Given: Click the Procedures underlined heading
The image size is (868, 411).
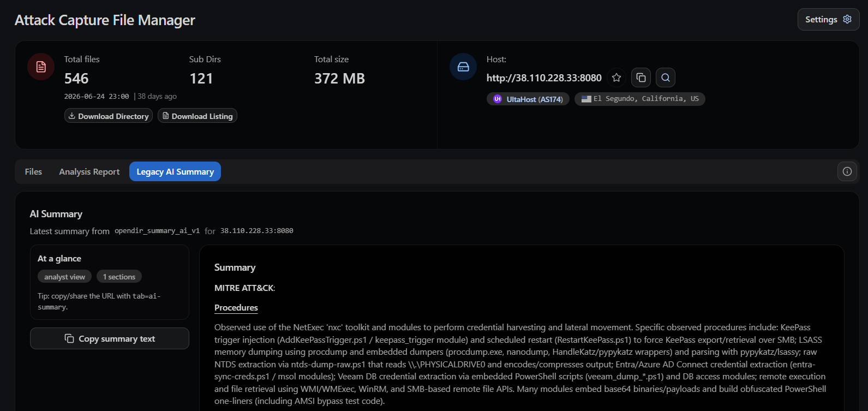Looking at the screenshot, I should (x=236, y=308).
